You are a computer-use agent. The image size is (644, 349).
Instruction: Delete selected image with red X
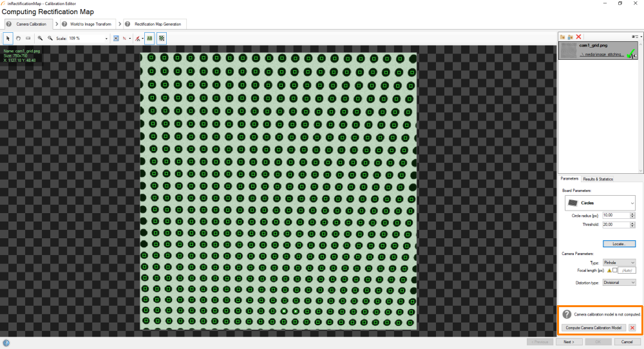(x=579, y=37)
